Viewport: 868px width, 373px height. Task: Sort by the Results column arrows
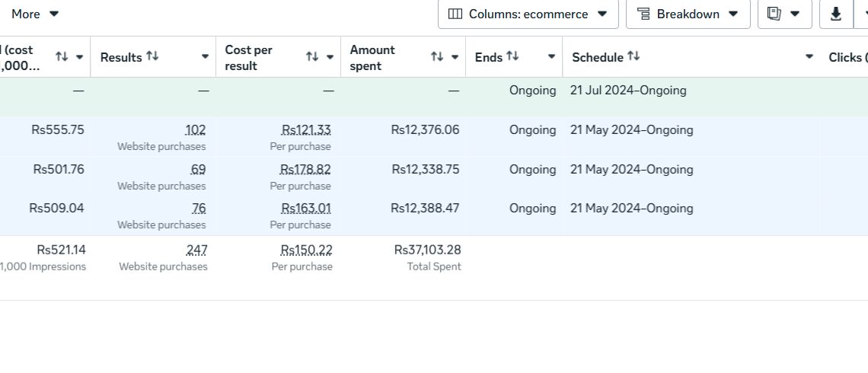[152, 56]
